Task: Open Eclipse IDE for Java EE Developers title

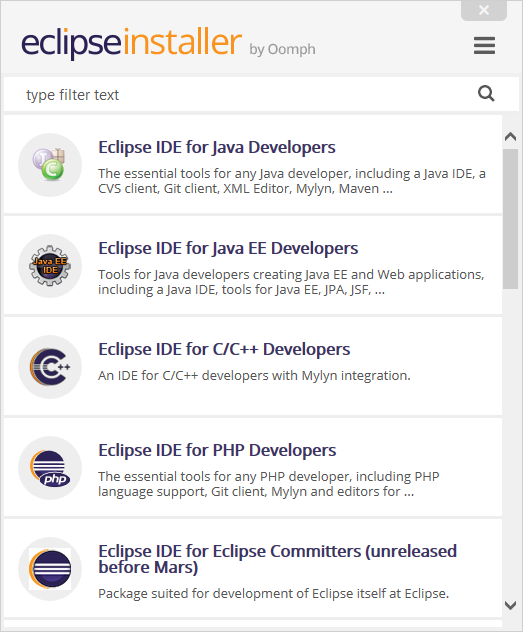Action: tap(228, 248)
